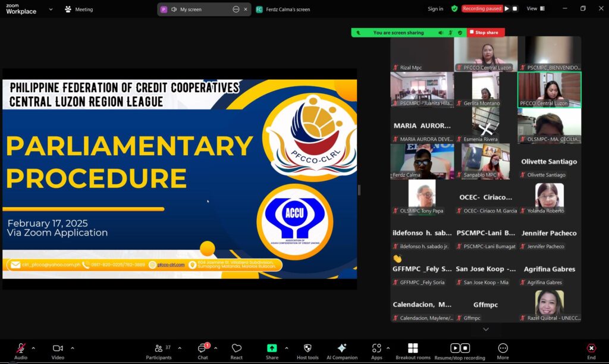The height and width of the screenshot is (364, 609).
Task: Open the Participants panel
Action: (x=158, y=351)
